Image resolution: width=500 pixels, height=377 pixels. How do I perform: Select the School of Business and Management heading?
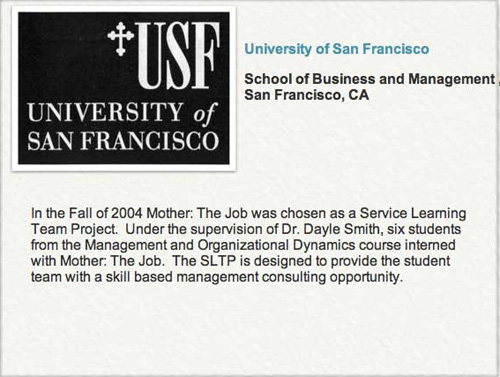369,79
